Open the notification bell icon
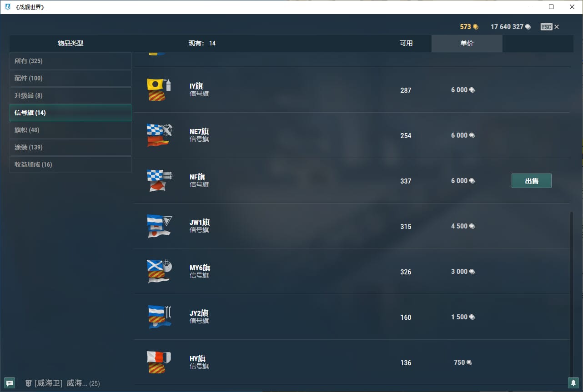583x392 pixels. click(x=573, y=383)
